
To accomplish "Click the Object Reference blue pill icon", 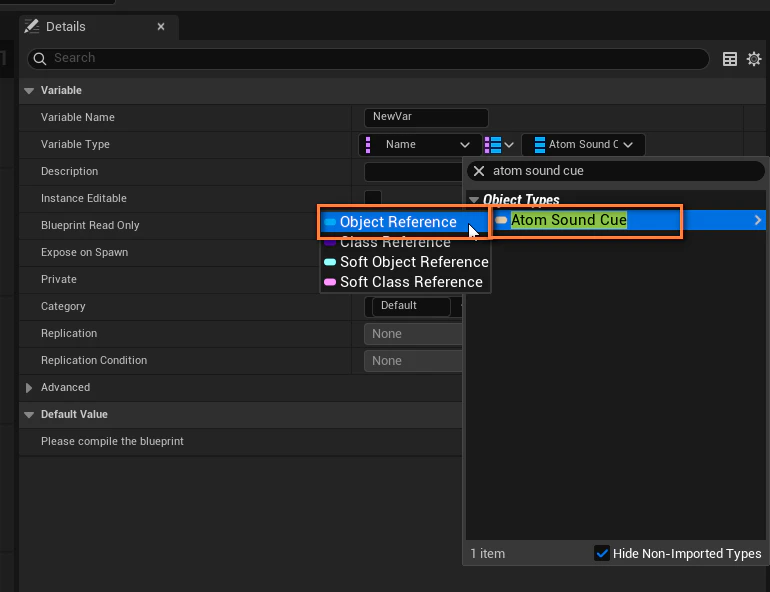I will pos(330,222).
